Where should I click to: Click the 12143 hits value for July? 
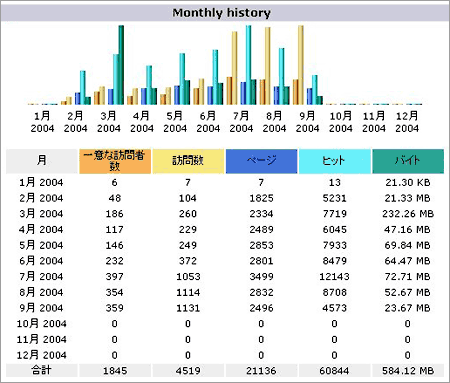click(334, 277)
